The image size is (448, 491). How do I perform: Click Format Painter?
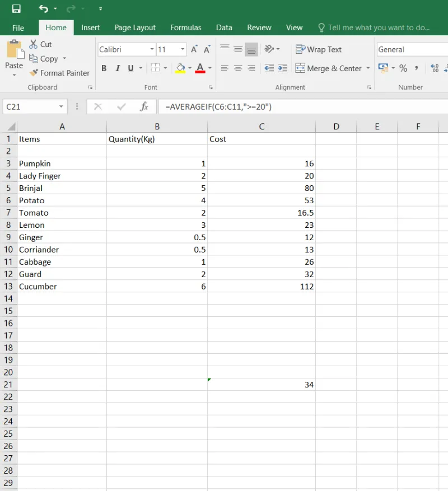click(x=59, y=73)
